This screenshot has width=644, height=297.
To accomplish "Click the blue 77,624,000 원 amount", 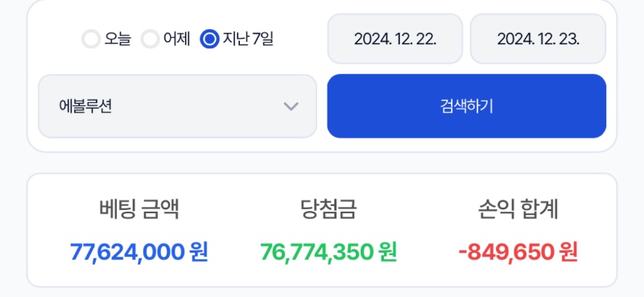I will pos(139,252).
